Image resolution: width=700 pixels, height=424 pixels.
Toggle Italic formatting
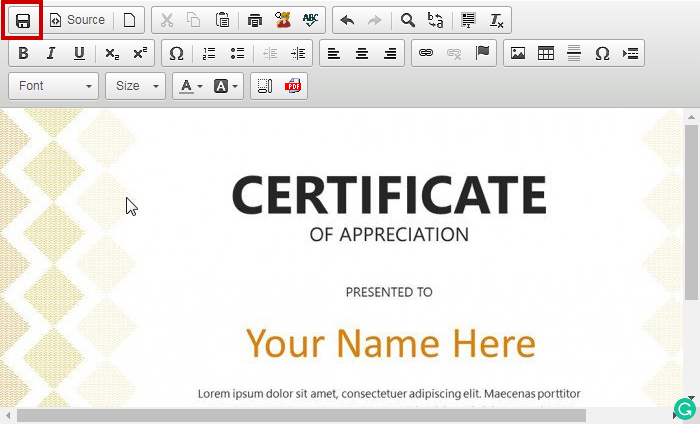51,53
